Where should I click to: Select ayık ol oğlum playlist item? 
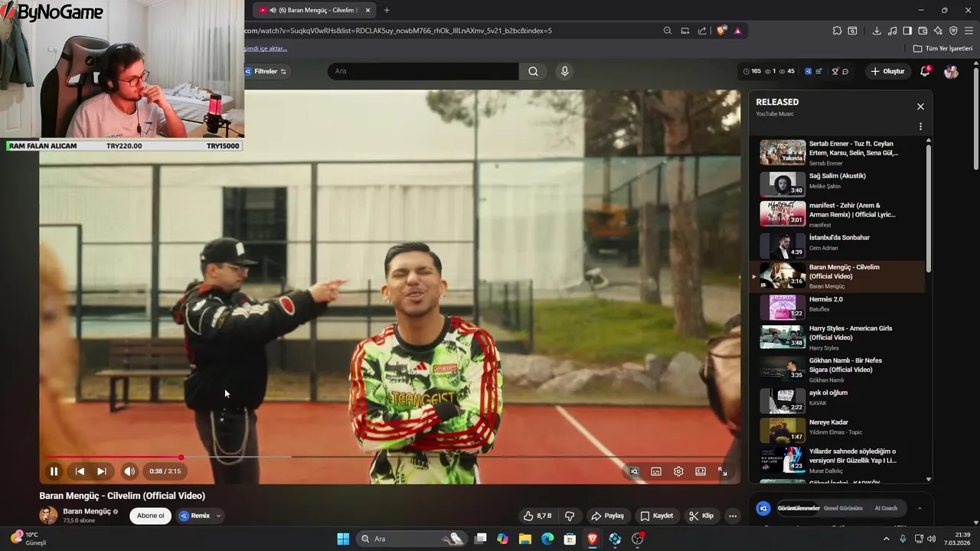tap(838, 400)
